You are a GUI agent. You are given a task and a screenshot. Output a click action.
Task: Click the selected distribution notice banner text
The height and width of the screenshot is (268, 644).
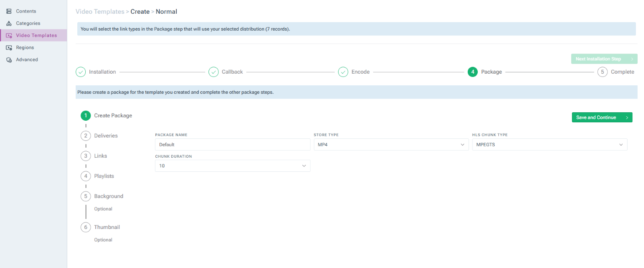(185, 29)
